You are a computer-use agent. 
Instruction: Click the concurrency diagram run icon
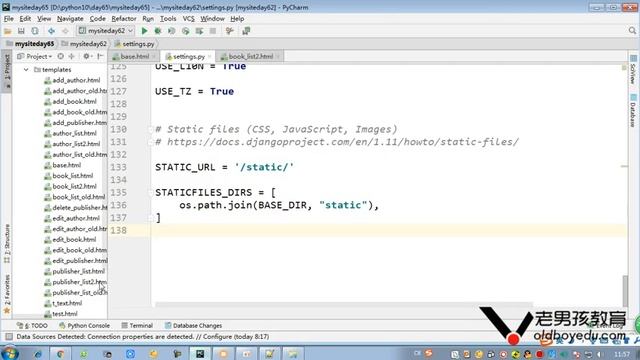pyautogui.click(x=200, y=31)
